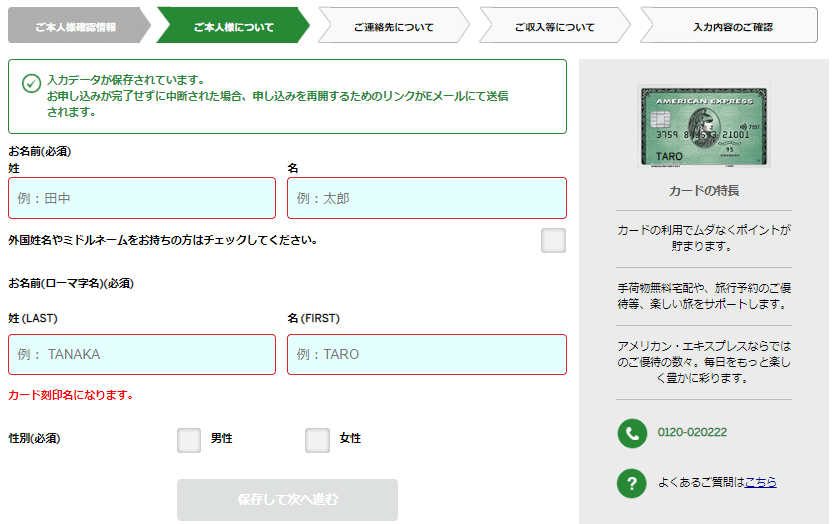838x524 pixels.
Task: Click the 性別(必須) label
Action: coord(34,438)
